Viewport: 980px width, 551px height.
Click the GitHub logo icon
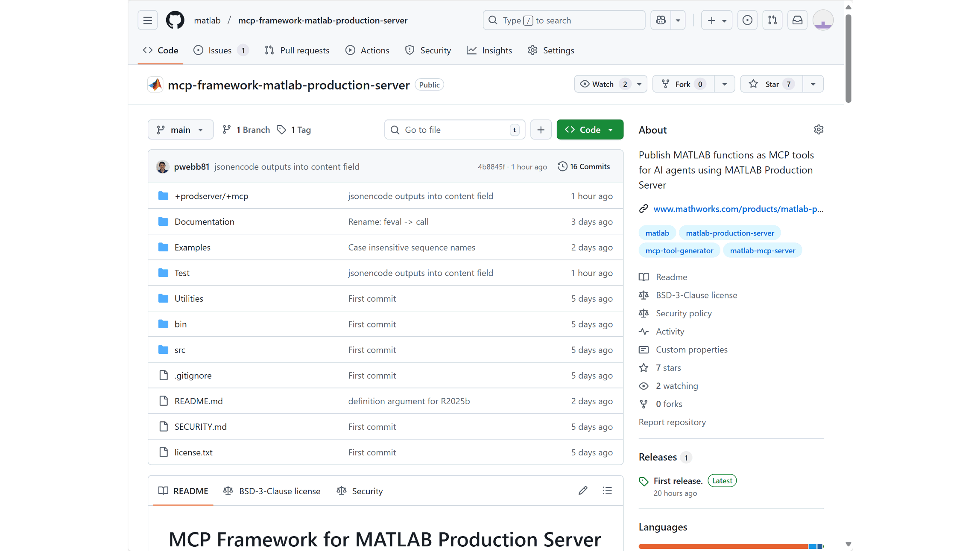pos(175,20)
